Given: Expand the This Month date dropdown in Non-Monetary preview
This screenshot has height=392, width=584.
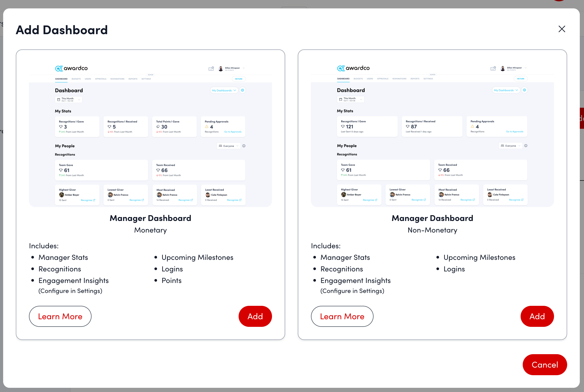Looking at the screenshot, I should (x=351, y=99).
